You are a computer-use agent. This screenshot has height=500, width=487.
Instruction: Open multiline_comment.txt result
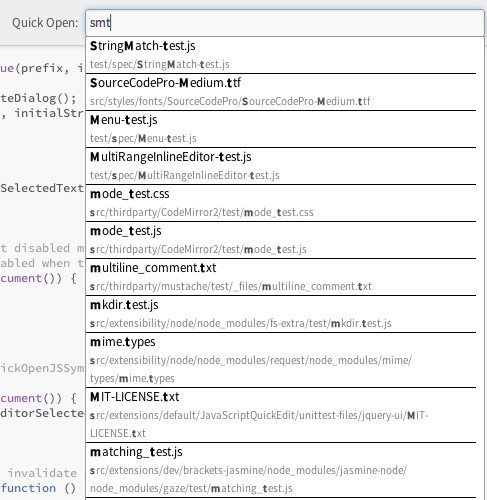[x=281, y=277]
